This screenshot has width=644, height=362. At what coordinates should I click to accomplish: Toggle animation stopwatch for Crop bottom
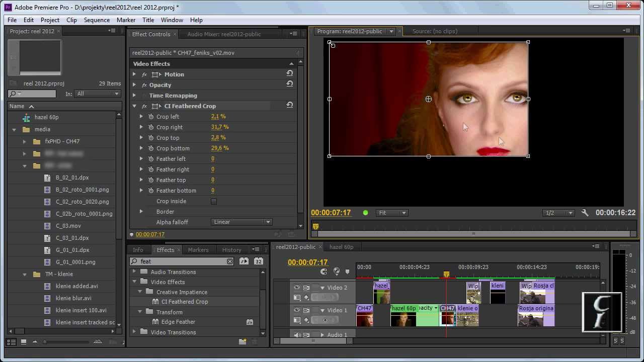(151, 148)
